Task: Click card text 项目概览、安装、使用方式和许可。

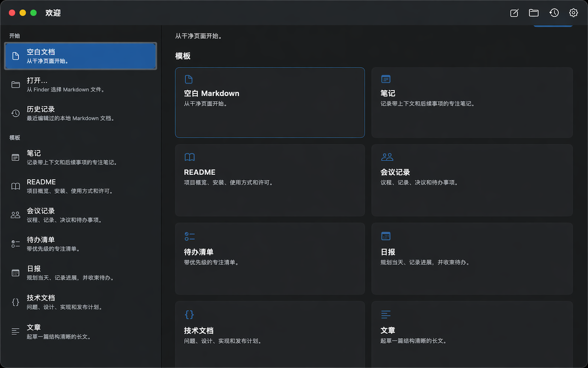Action: click(229, 183)
